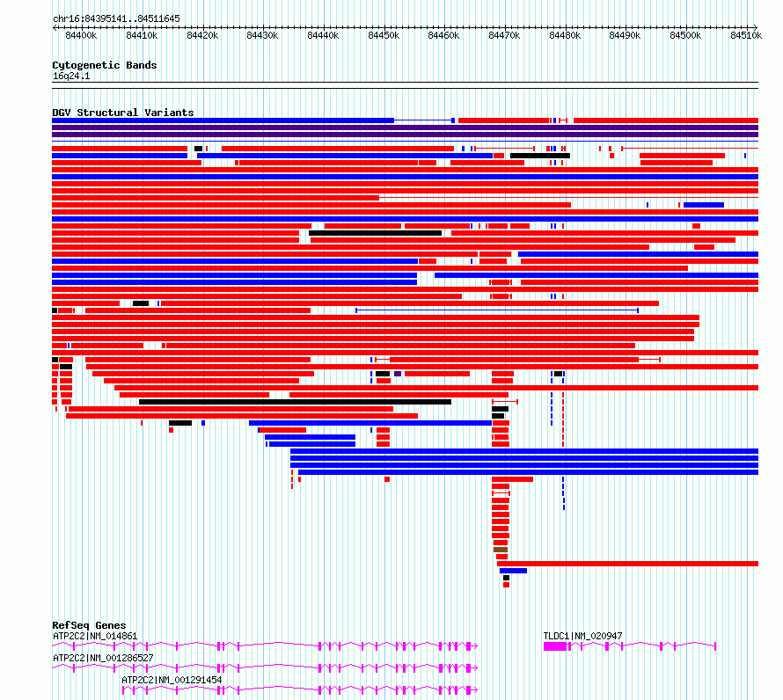Click the 84410k ruler tick label
The height and width of the screenshot is (700, 783).
[142, 35]
